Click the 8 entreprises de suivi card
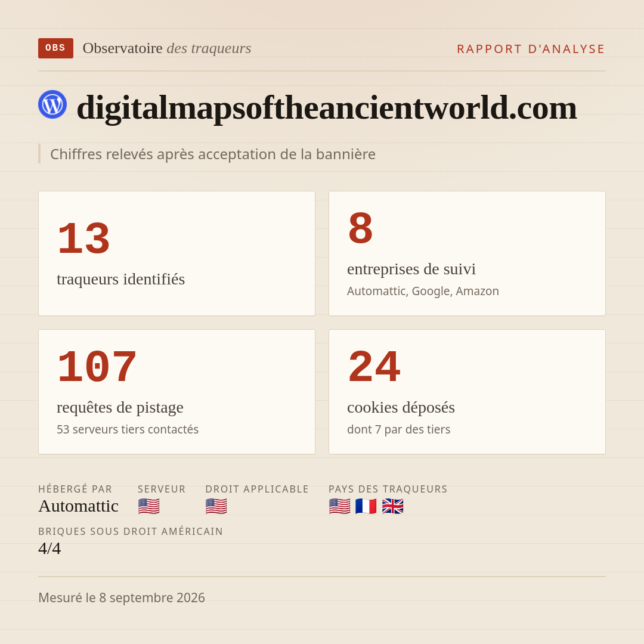This screenshot has height=644, width=644. [467, 253]
